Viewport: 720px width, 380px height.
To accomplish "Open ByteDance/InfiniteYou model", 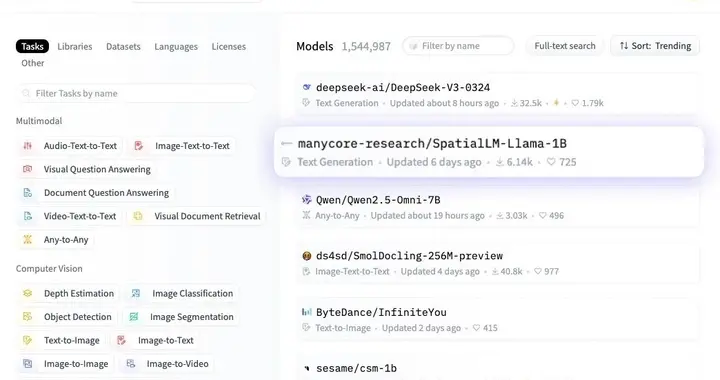I will [x=381, y=312].
